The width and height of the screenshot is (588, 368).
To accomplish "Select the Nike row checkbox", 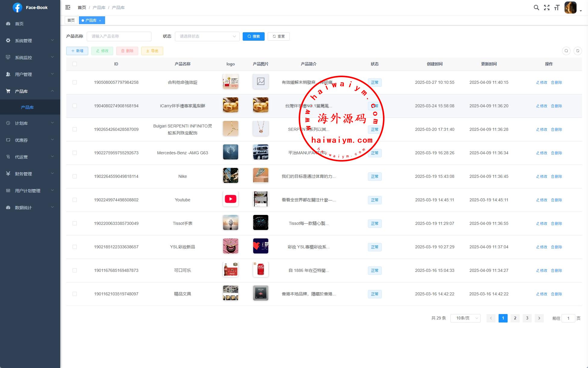I will click(x=75, y=176).
